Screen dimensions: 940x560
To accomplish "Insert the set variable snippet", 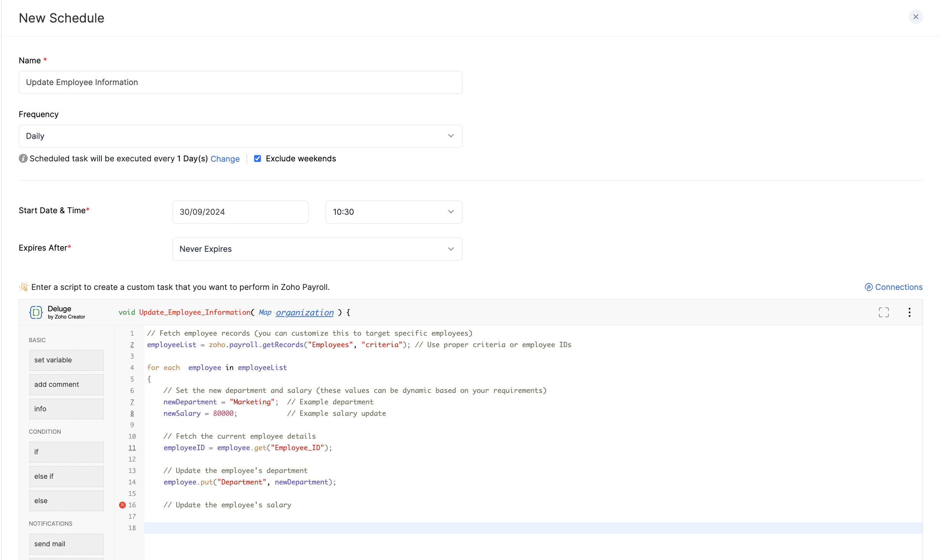I will [66, 360].
